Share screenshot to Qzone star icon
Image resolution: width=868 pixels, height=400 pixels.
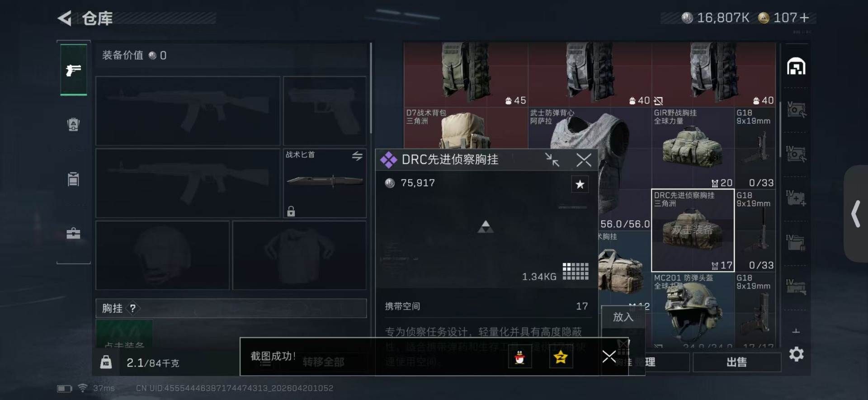561,358
